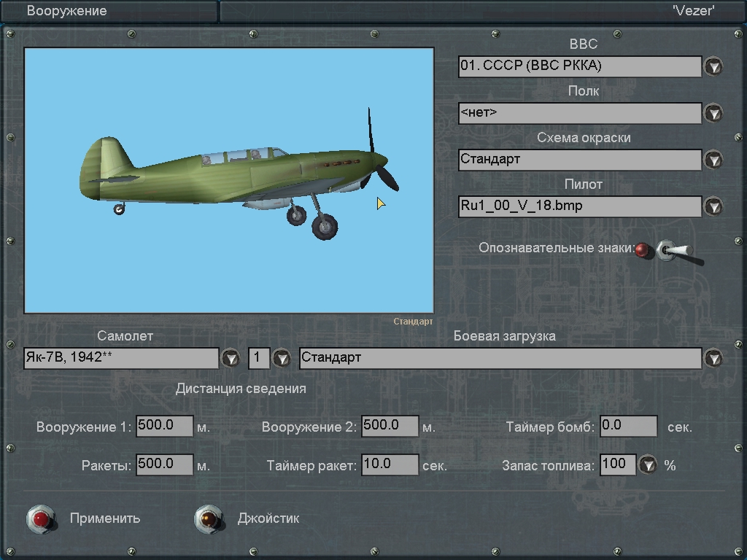Select the 'Vezer' title bar
The image size is (747, 560).
(x=481, y=11)
